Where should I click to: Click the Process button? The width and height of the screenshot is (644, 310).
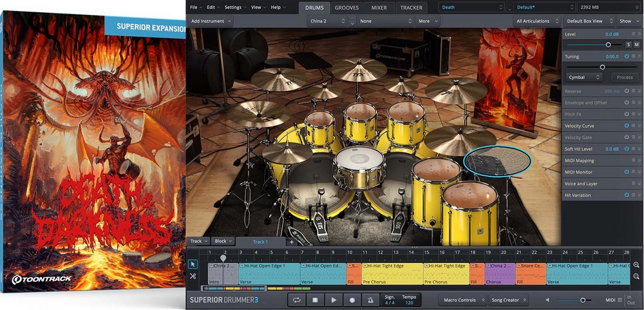click(x=625, y=77)
